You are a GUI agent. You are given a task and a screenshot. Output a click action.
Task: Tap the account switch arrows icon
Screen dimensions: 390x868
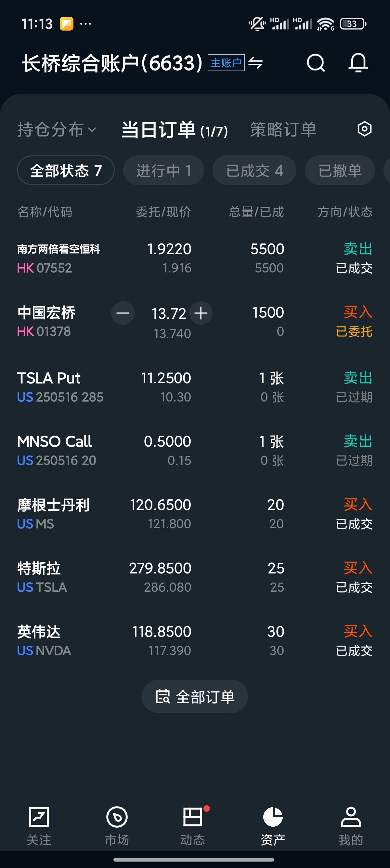[256, 63]
